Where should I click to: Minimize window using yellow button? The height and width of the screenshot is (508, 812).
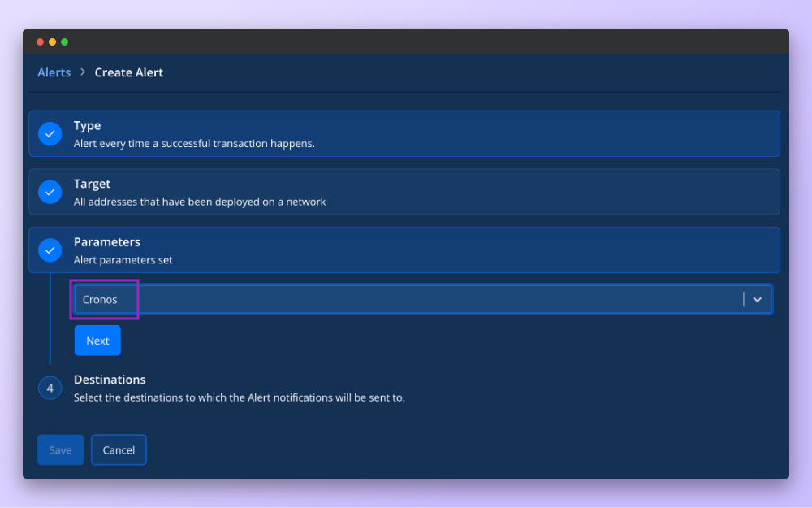tap(53, 41)
